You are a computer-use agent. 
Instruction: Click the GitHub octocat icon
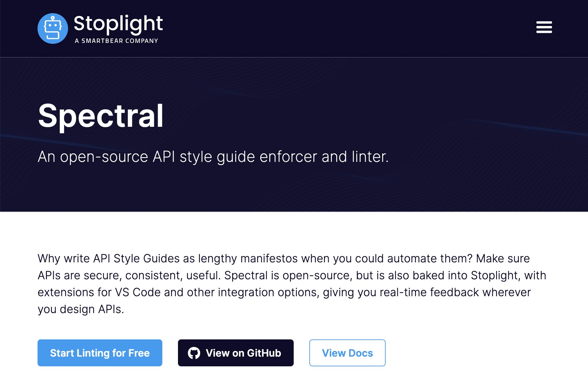coord(194,353)
